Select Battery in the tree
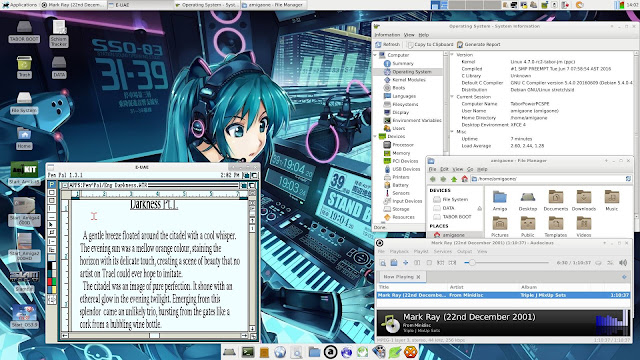 (396, 185)
